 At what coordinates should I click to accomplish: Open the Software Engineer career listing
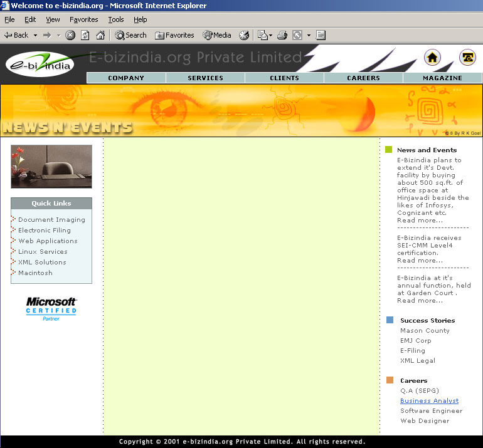432,411
